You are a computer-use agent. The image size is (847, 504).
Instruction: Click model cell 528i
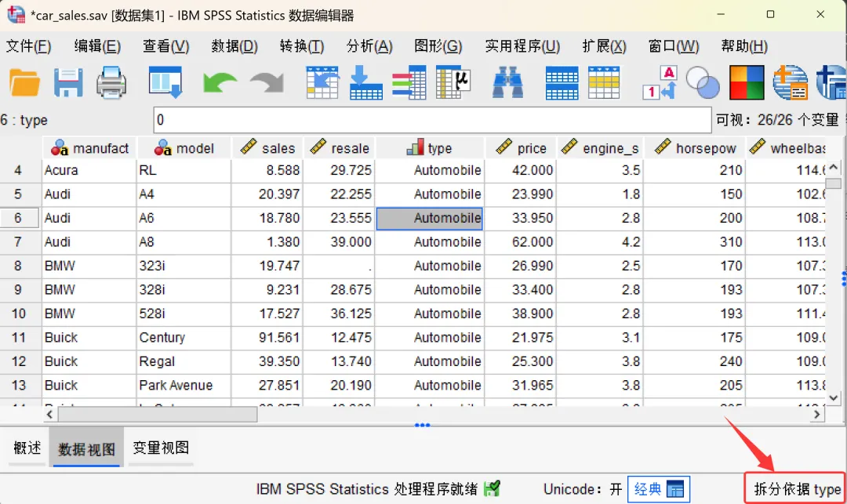184,314
